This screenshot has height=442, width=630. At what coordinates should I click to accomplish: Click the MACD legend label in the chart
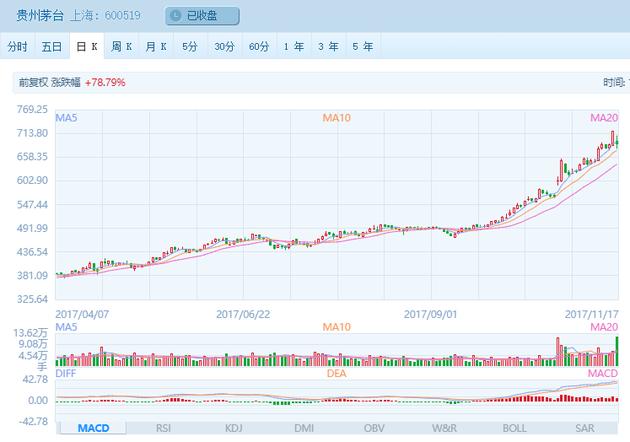(603, 373)
